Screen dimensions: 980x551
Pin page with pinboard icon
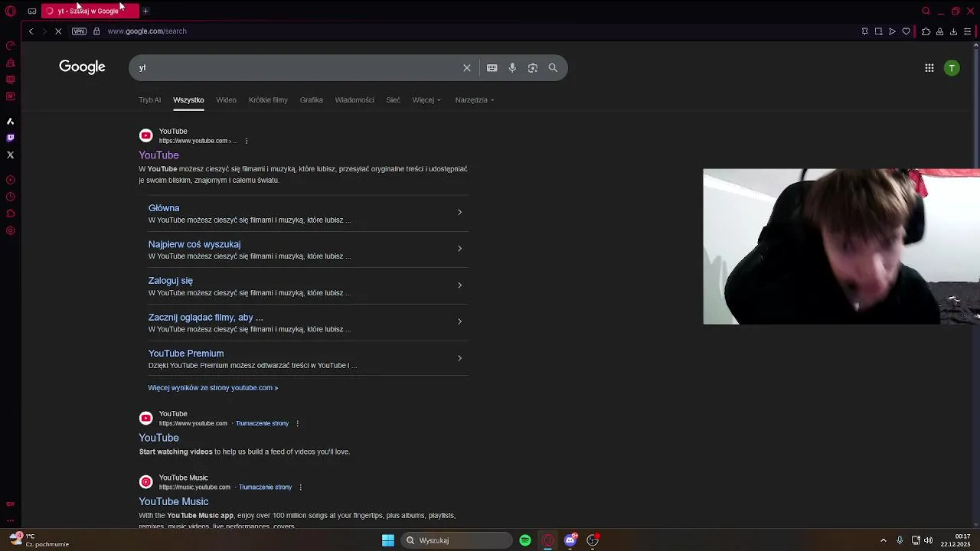pos(865,31)
